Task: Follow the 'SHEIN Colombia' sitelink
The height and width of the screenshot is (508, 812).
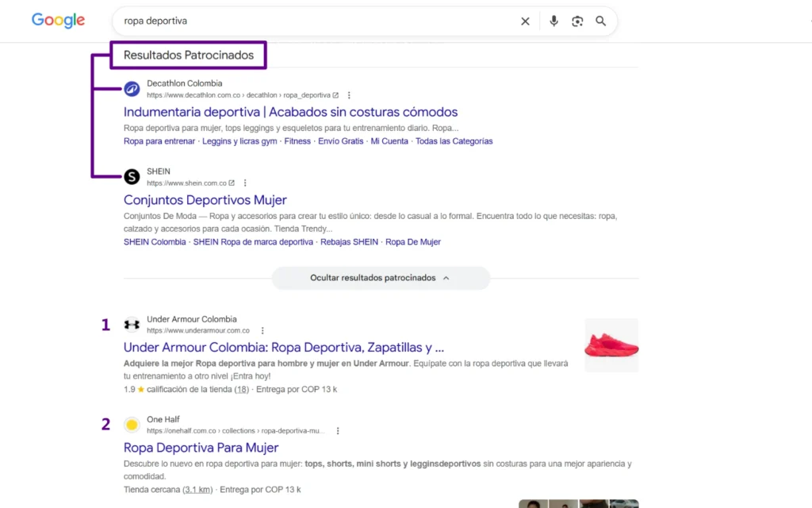Action: point(155,242)
